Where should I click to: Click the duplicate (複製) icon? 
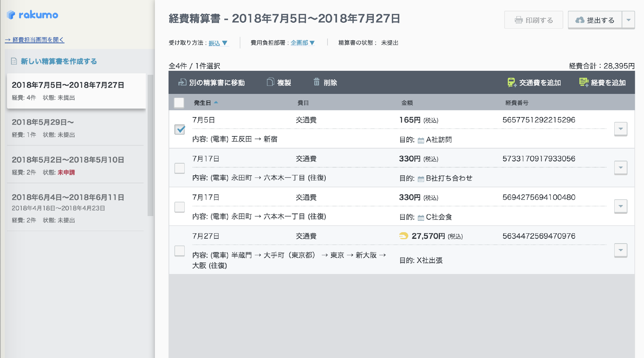tap(270, 82)
